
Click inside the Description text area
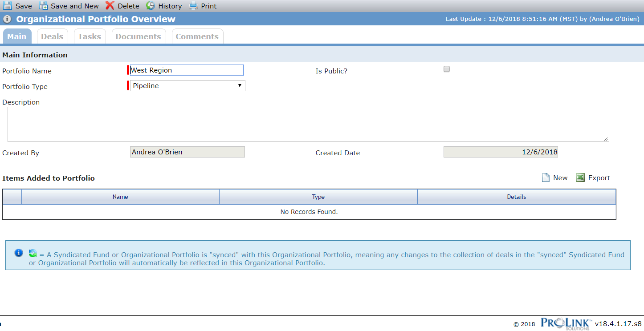point(308,124)
